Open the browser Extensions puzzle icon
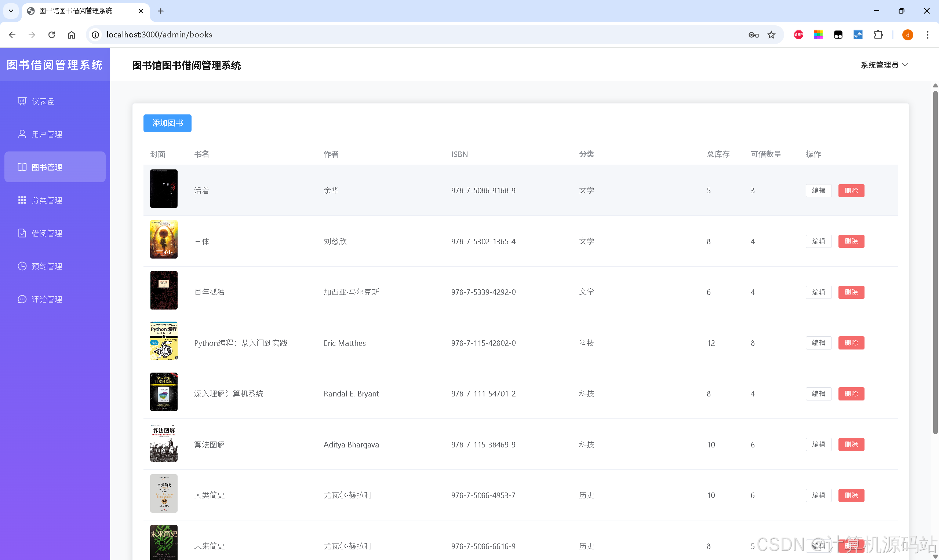The width and height of the screenshot is (939, 560). click(878, 35)
